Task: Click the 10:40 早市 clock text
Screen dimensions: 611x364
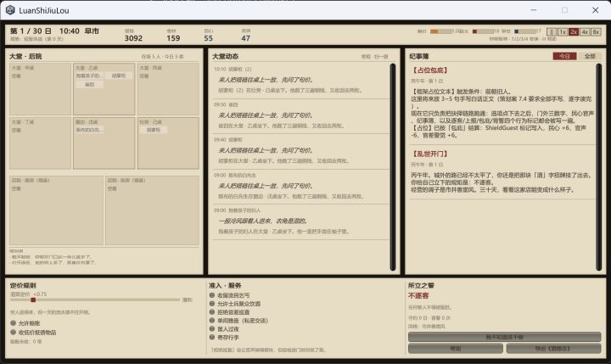Action: click(x=79, y=31)
